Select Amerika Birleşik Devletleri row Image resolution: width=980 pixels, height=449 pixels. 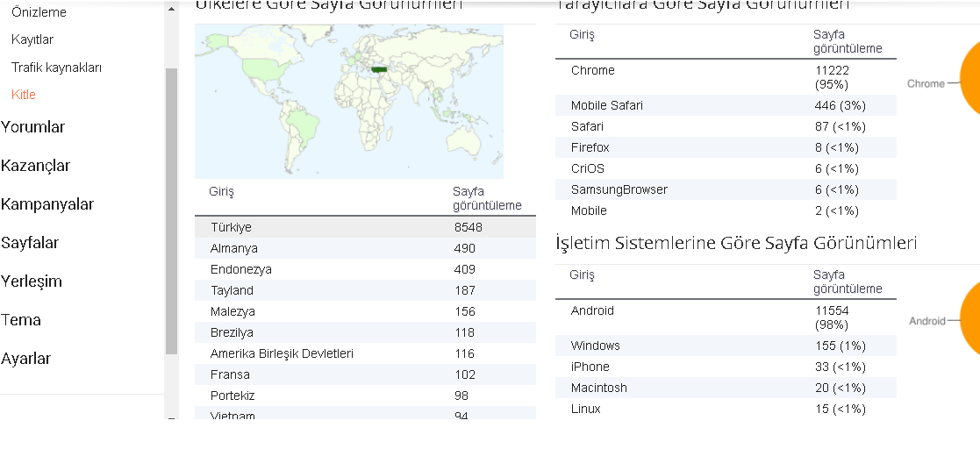pyautogui.click(x=365, y=353)
